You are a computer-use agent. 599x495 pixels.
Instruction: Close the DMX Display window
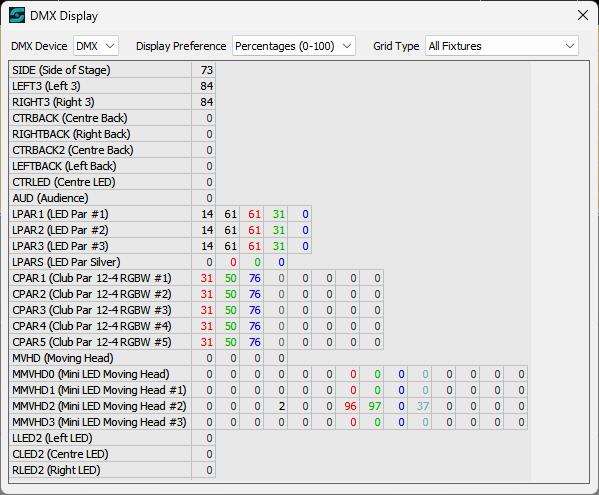[x=583, y=15]
